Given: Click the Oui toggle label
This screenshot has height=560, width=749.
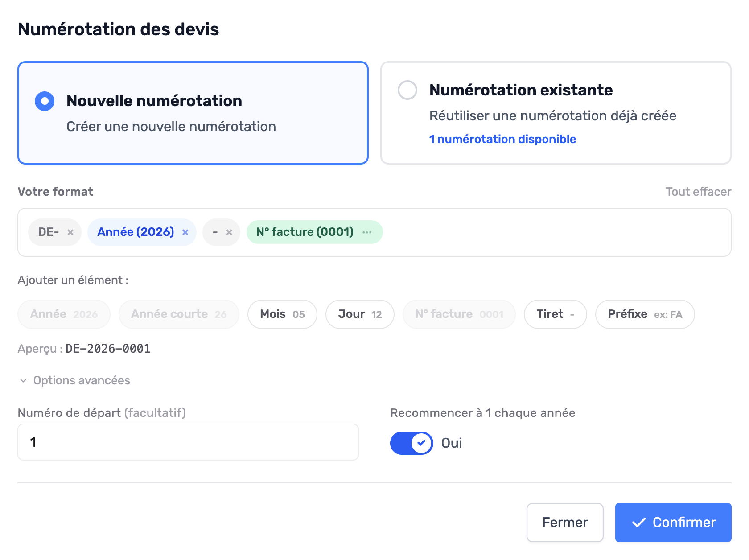Looking at the screenshot, I should coord(451,443).
